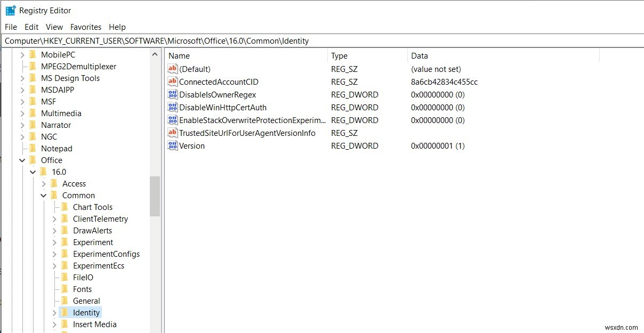This screenshot has width=644, height=333.
Task: Expand the MSF tree node
Action: 22,101
